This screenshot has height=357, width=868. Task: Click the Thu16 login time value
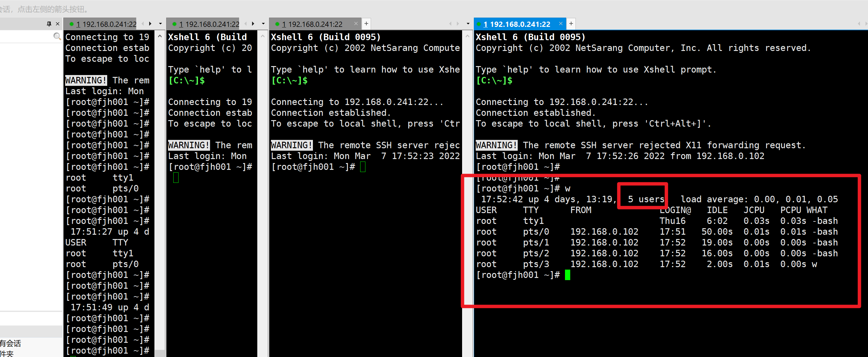coord(672,221)
